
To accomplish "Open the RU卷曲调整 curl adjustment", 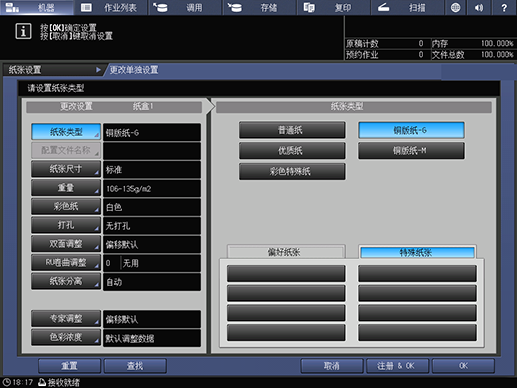I will (66, 262).
